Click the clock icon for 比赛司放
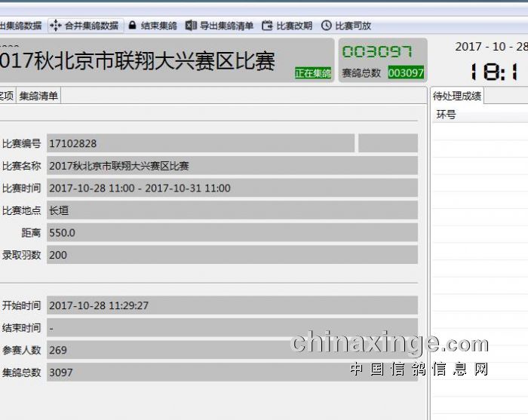 point(327,26)
